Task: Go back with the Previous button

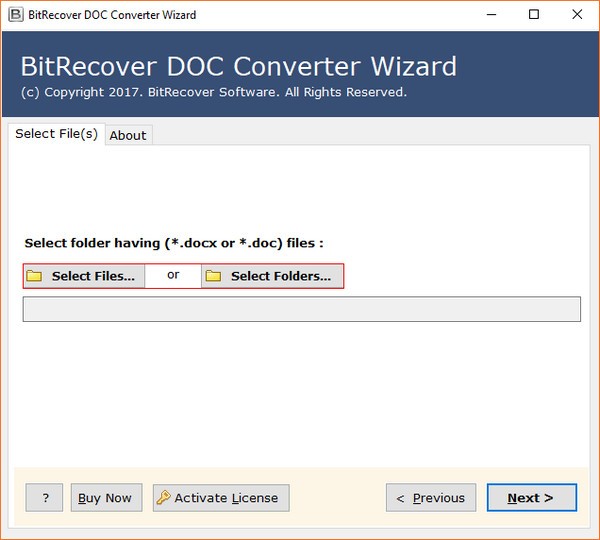Action: pyautogui.click(x=431, y=498)
